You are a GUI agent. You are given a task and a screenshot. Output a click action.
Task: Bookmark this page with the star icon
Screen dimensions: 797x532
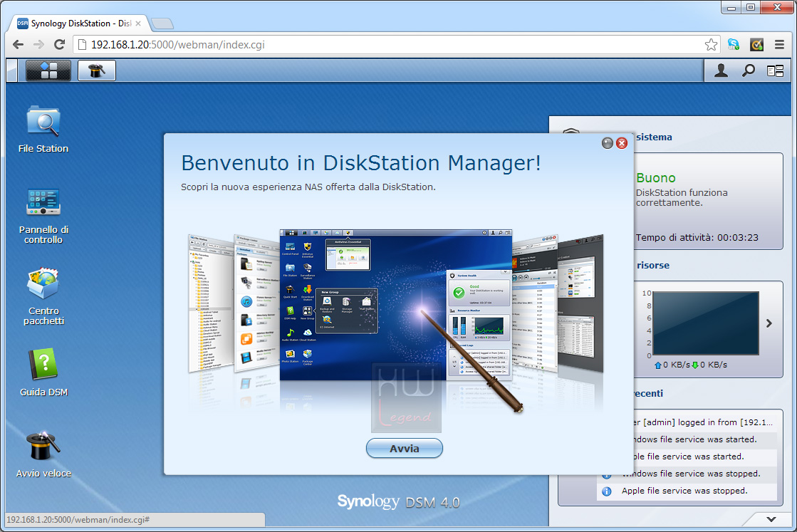(x=711, y=45)
